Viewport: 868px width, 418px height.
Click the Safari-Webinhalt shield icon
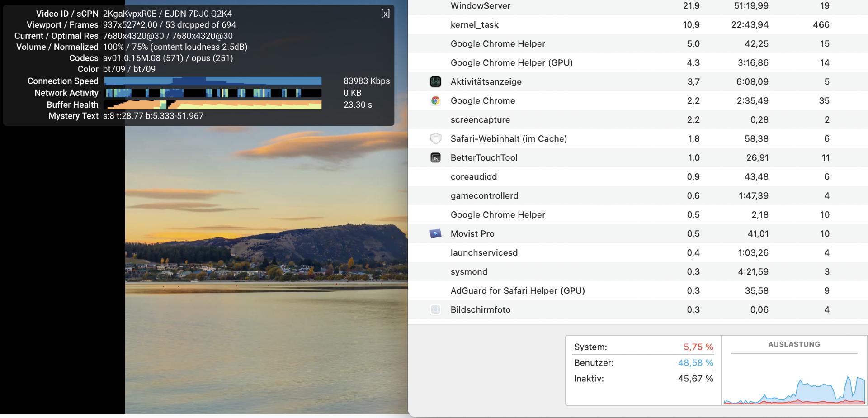pos(435,138)
